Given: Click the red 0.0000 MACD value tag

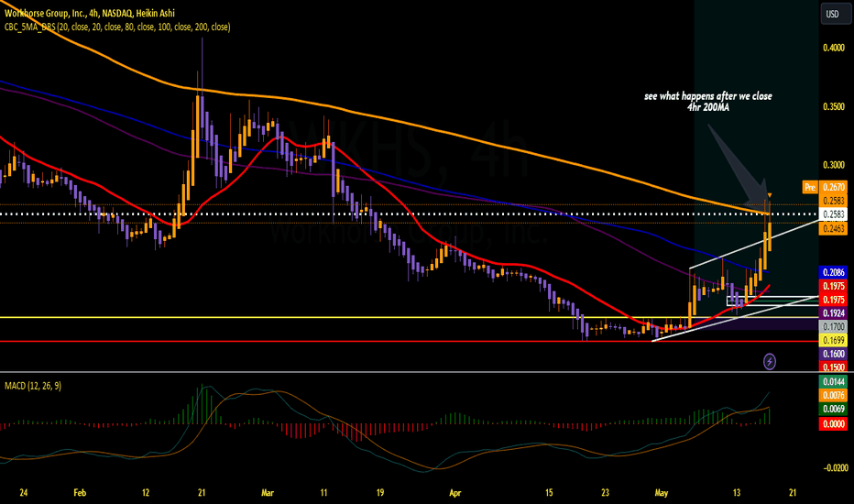Looking at the screenshot, I should [x=833, y=424].
